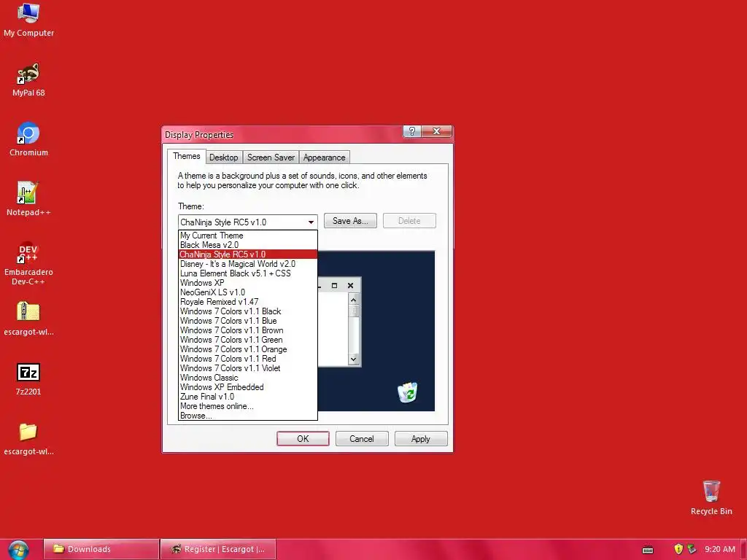The width and height of the screenshot is (747, 560).
Task: Click the network tray icon
Action: coord(692,549)
